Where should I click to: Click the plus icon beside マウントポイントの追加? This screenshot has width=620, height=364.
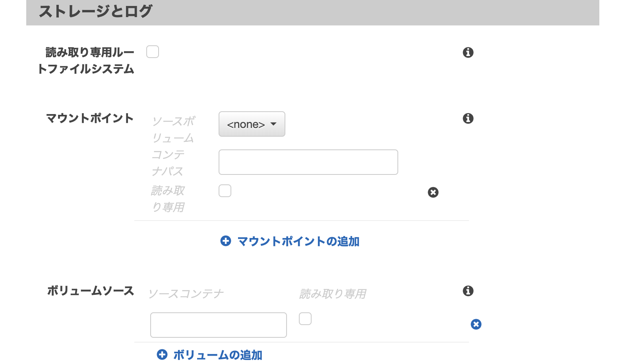[226, 241]
